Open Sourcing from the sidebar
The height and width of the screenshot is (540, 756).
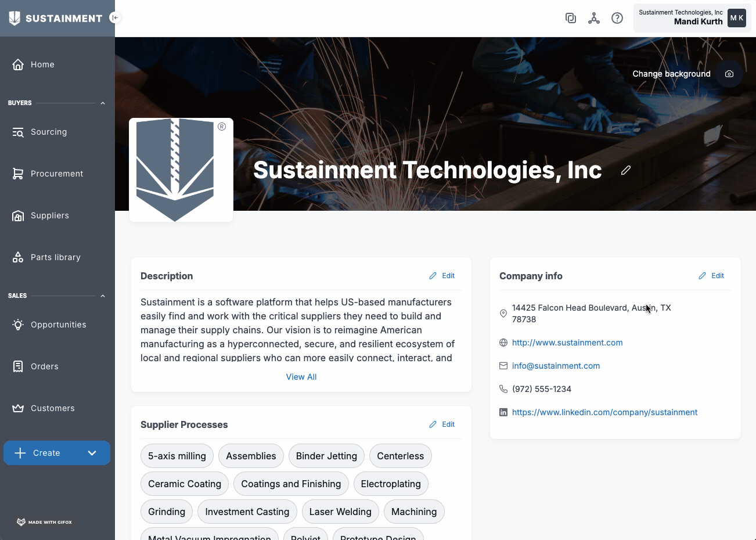[x=48, y=132]
